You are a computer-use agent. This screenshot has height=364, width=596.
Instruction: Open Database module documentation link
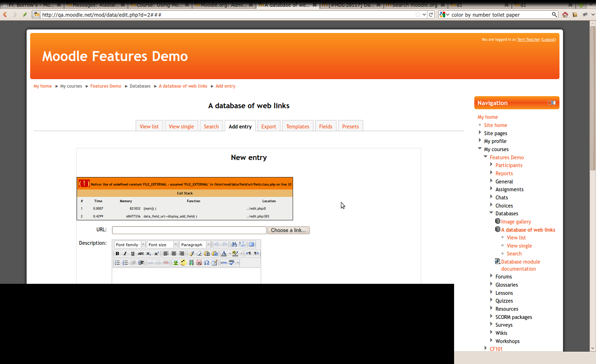pos(520,265)
